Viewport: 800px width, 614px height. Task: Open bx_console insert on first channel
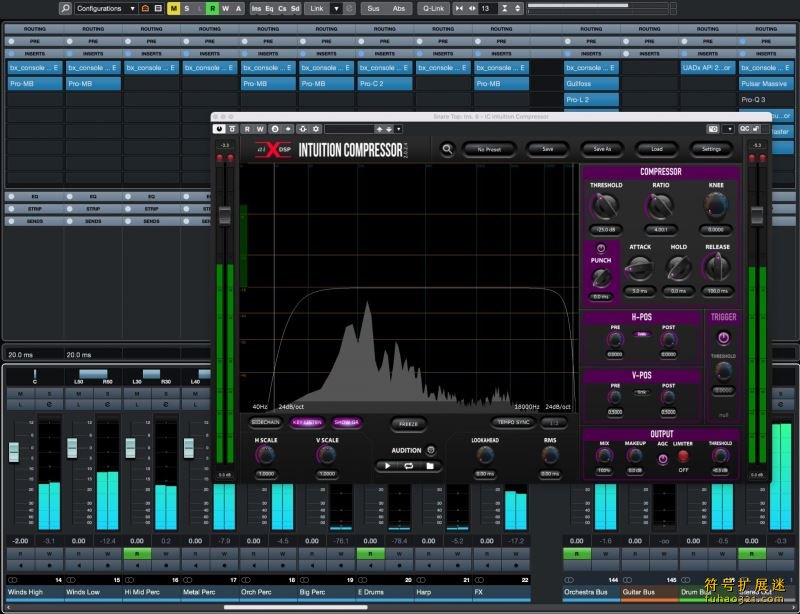pos(35,67)
